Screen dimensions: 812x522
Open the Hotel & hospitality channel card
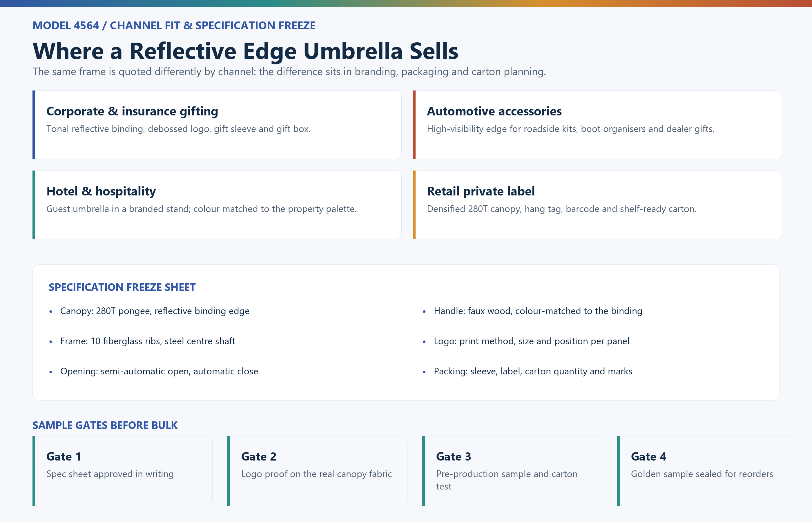(217, 205)
